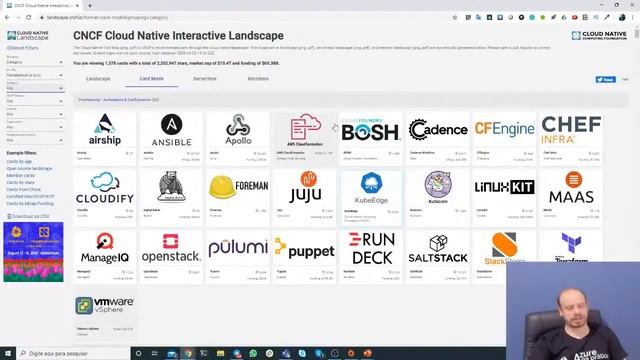Open the Cadence workflow card
640x360 pixels.
point(438,138)
